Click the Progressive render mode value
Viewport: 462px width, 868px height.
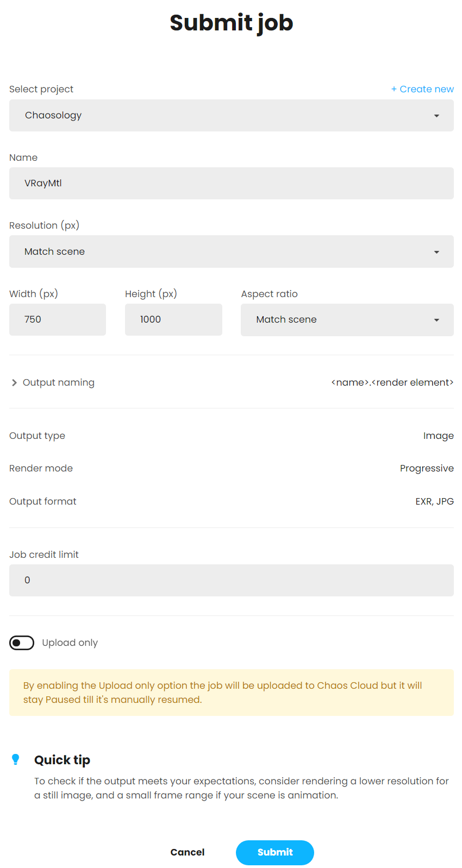point(426,468)
